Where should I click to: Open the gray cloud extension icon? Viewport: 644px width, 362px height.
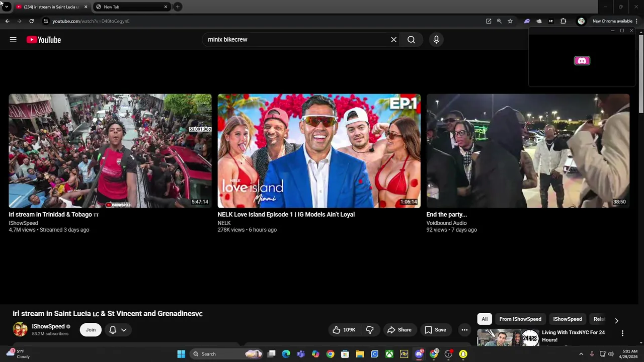point(539,21)
